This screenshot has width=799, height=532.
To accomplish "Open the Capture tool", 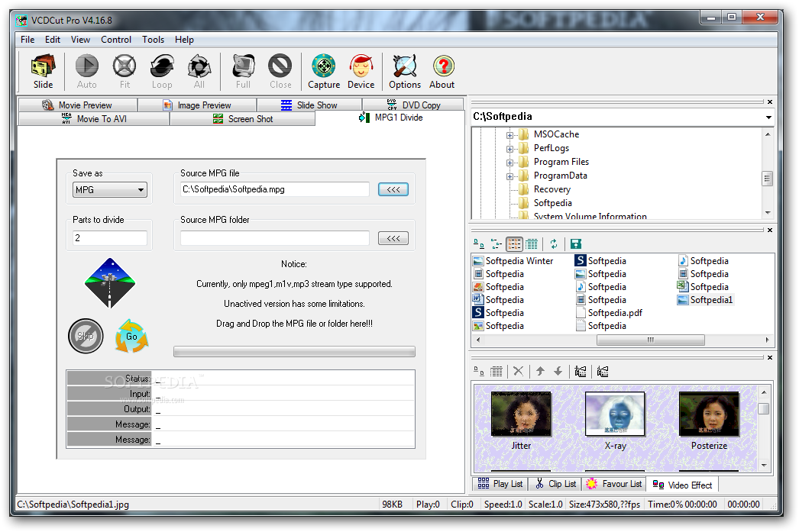I will point(324,72).
